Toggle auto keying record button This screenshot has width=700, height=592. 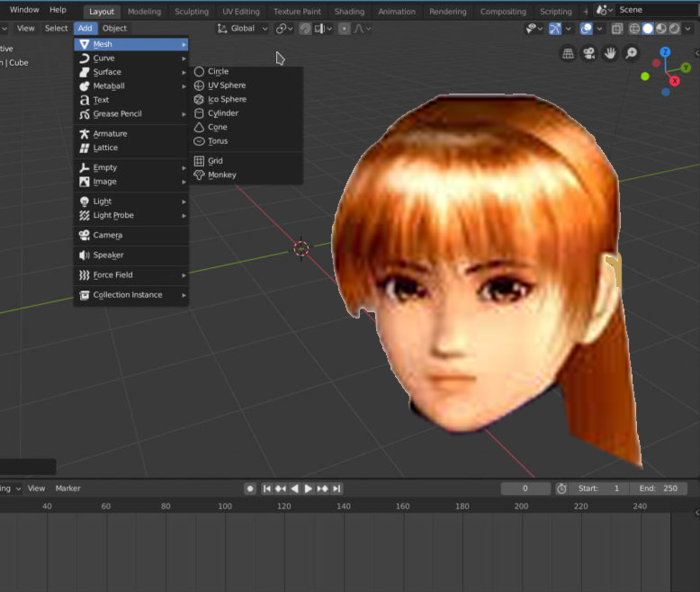pos(250,489)
